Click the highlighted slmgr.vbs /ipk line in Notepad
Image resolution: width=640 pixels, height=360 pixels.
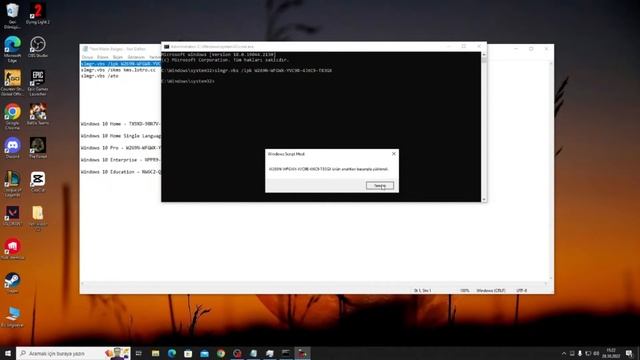[x=121, y=64]
